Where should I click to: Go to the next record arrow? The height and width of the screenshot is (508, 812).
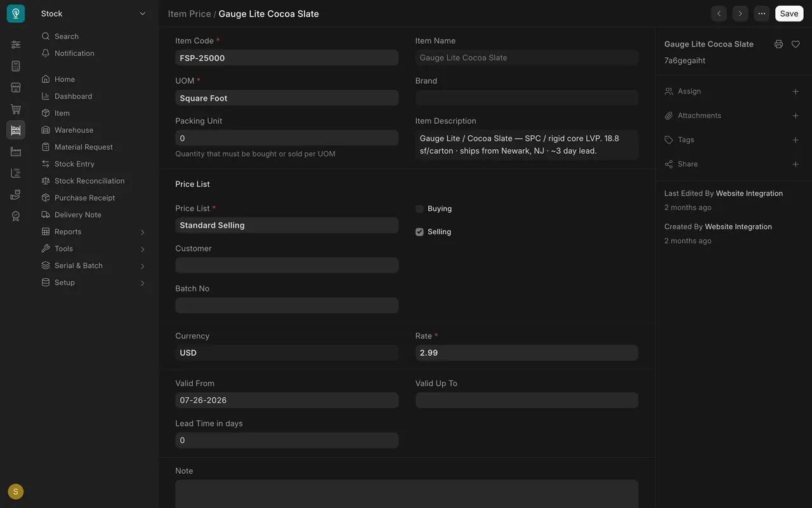[x=740, y=13]
